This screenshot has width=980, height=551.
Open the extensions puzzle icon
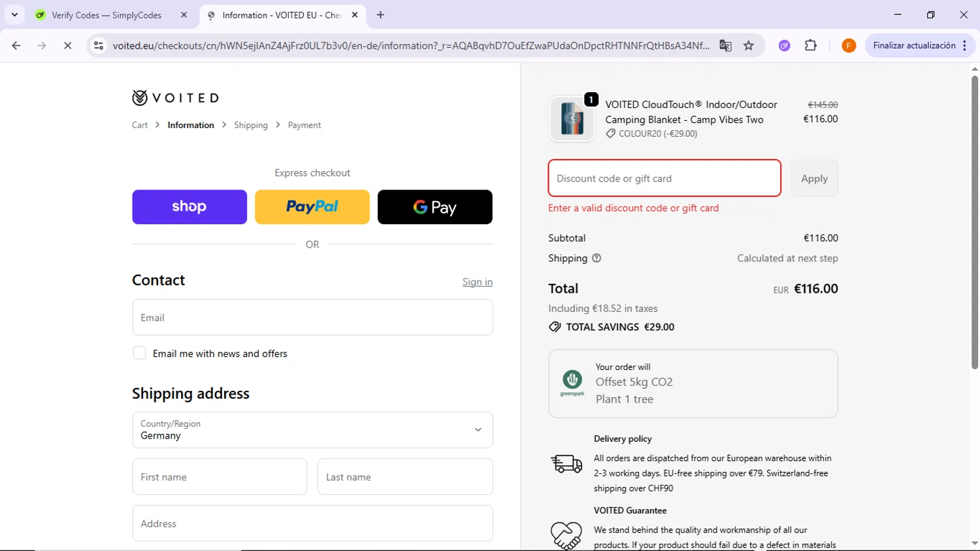(811, 46)
